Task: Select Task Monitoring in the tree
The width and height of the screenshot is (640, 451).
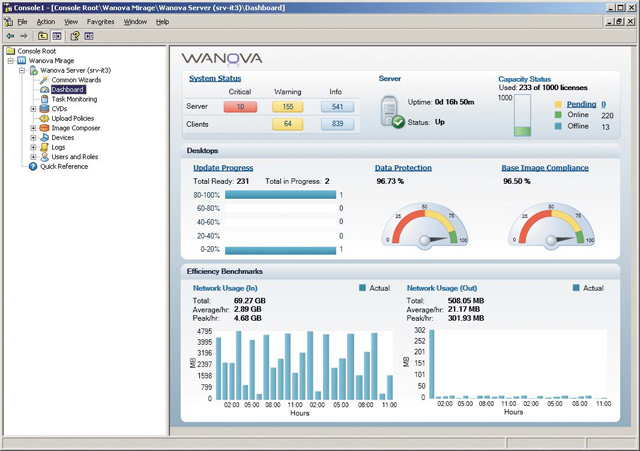Action: click(x=74, y=99)
